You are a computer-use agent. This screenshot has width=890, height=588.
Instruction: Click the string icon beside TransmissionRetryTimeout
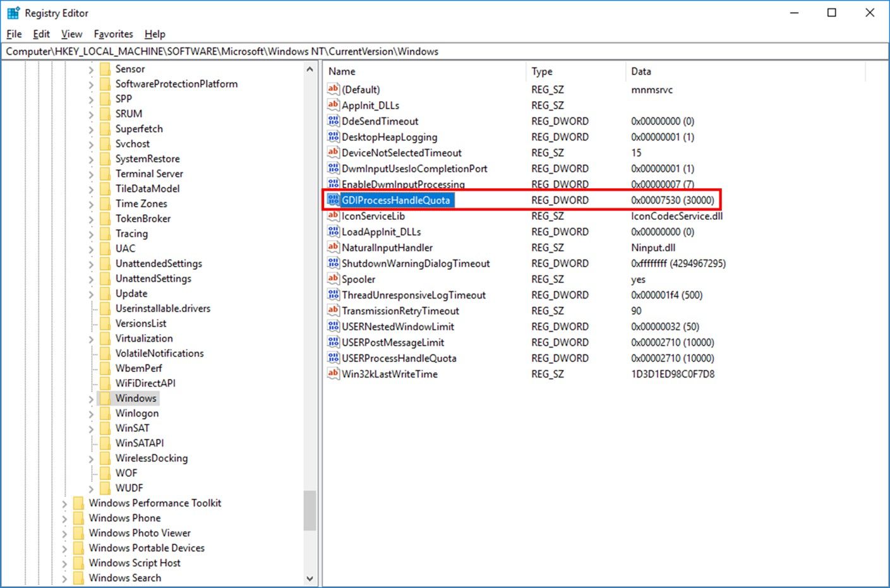tap(334, 310)
